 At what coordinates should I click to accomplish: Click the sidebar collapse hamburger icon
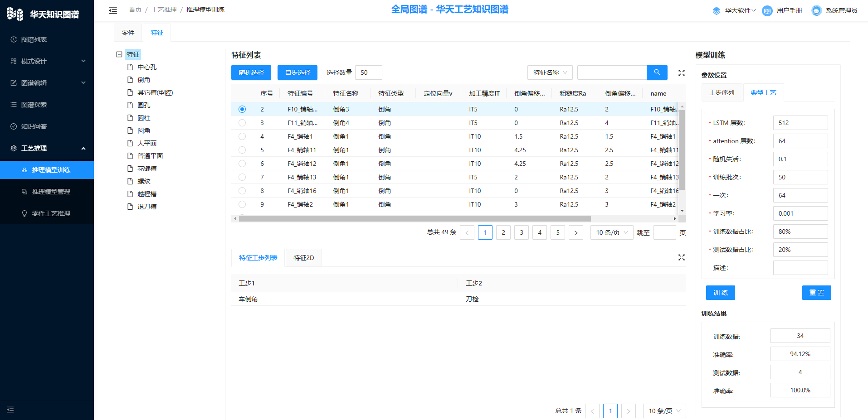click(113, 10)
